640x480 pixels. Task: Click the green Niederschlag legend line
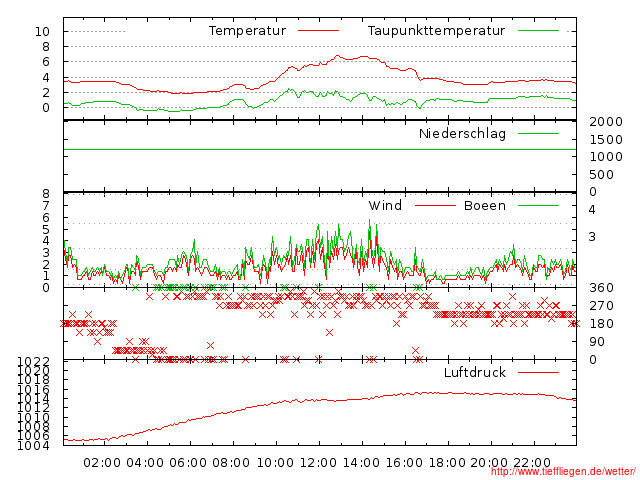point(538,133)
